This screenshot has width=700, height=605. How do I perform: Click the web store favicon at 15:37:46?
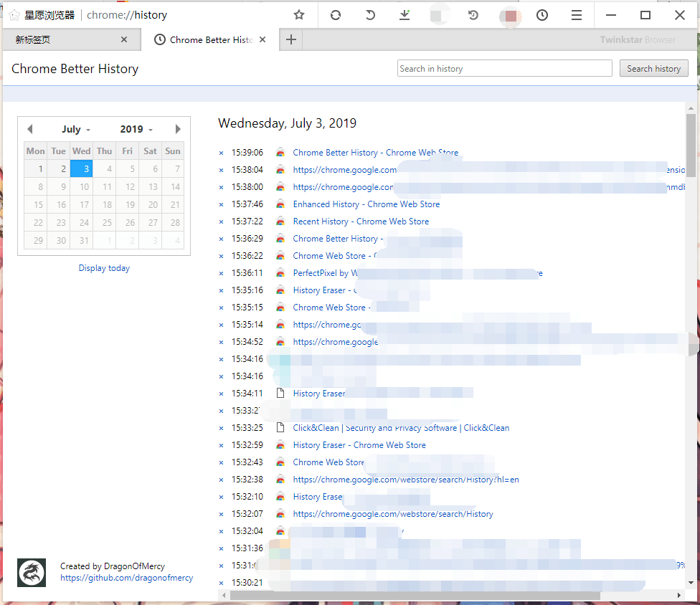280,204
